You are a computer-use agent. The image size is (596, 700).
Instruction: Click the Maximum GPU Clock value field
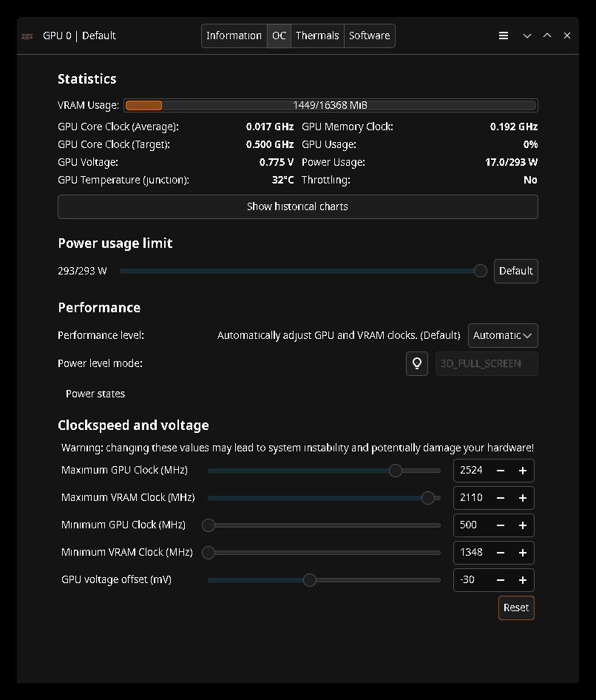(472, 471)
